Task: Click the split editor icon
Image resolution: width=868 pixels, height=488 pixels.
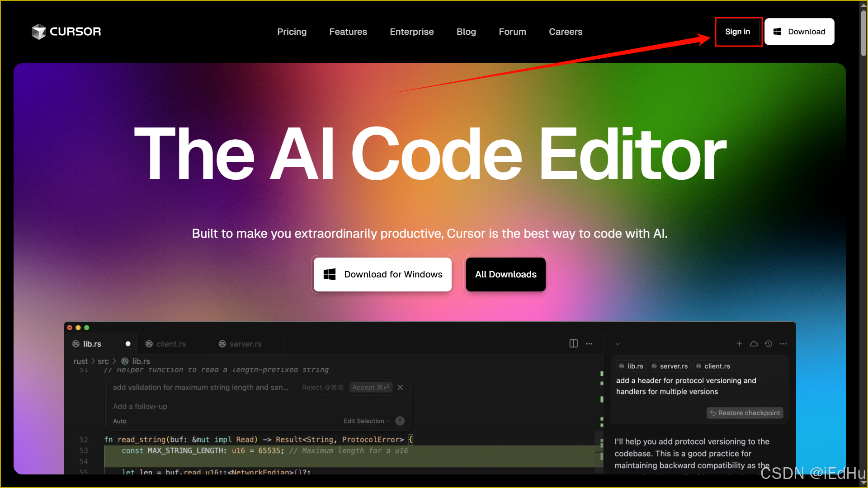Action: (574, 343)
